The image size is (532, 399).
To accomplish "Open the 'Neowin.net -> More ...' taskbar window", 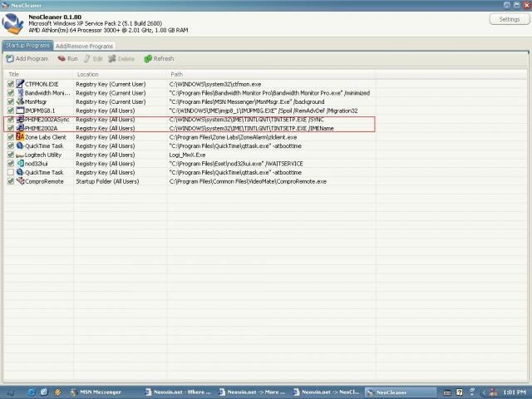I will point(252,392).
